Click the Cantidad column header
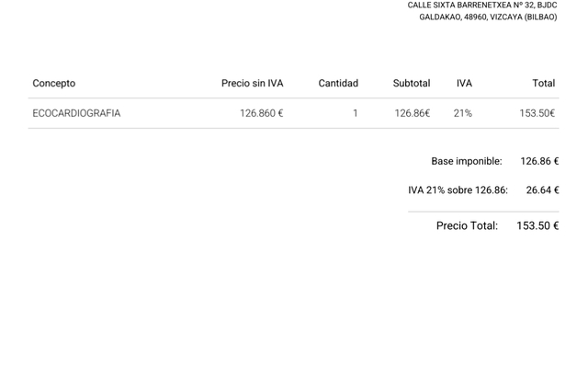The height and width of the screenshot is (368, 588). coord(338,84)
